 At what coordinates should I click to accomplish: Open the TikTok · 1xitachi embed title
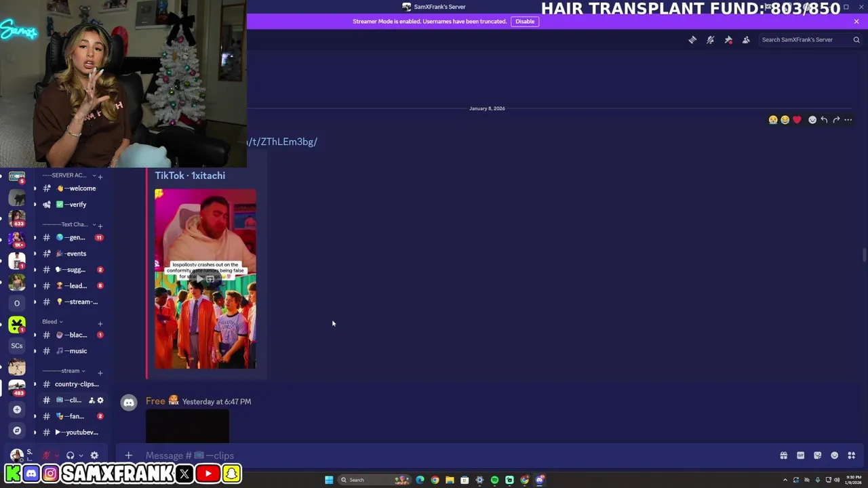[190, 176]
